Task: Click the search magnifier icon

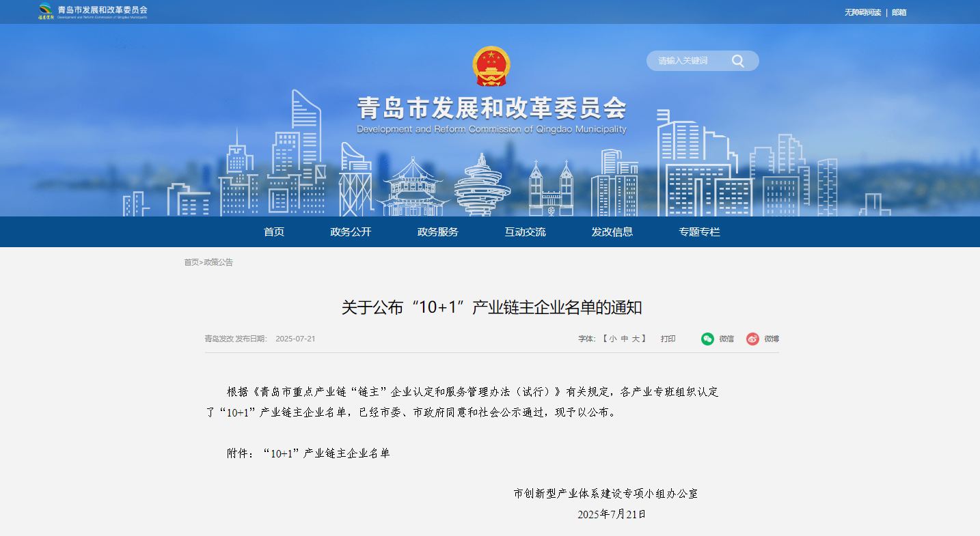Action: [x=737, y=60]
